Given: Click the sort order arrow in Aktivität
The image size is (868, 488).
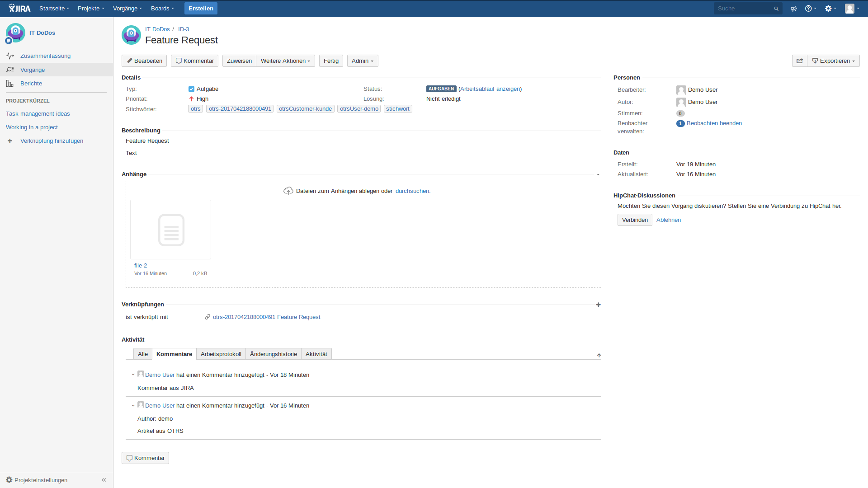Looking at the screenshot, I should (599, 356).
